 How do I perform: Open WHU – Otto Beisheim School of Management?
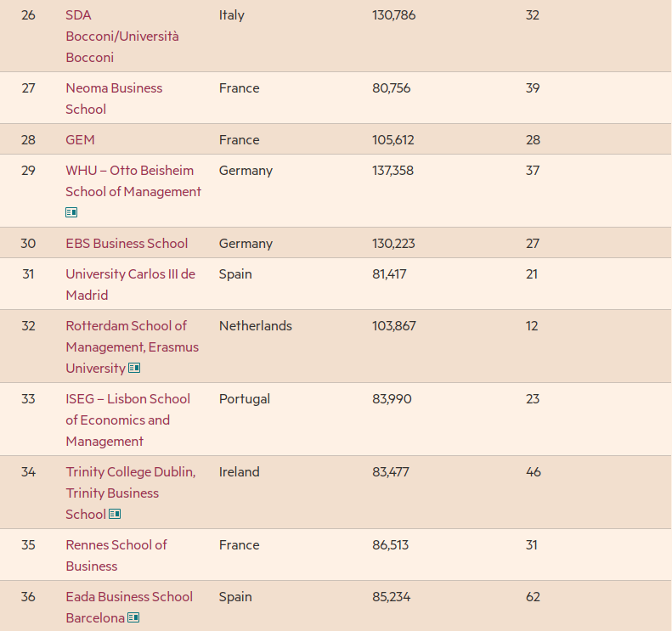click(133, 181)
